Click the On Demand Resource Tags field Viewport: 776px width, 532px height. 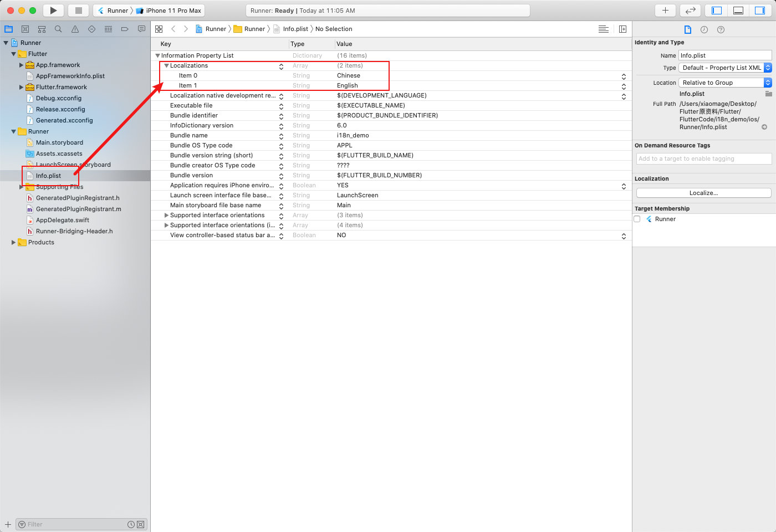tap(704, 158)
